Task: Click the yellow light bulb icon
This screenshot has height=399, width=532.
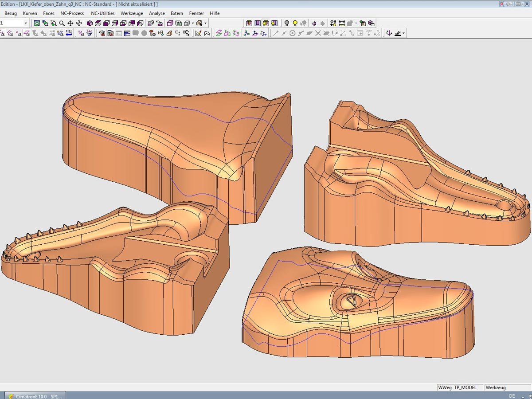Action: (295, 23)
